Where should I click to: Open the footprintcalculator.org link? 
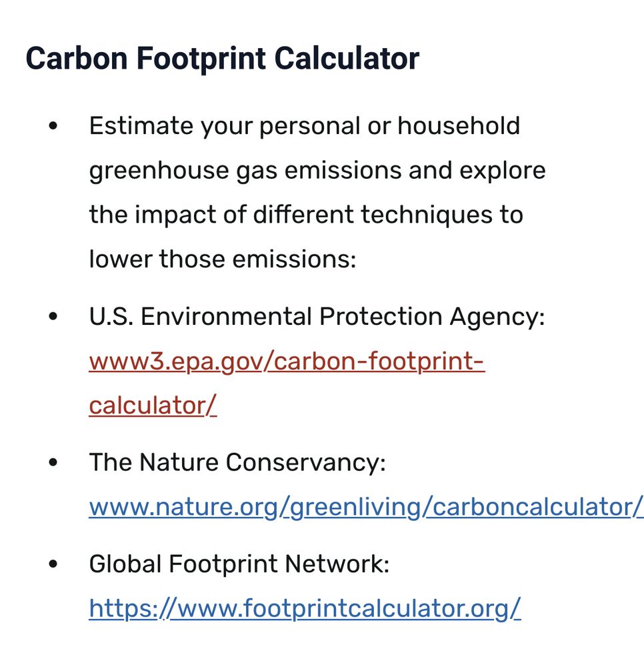(305, 608)
